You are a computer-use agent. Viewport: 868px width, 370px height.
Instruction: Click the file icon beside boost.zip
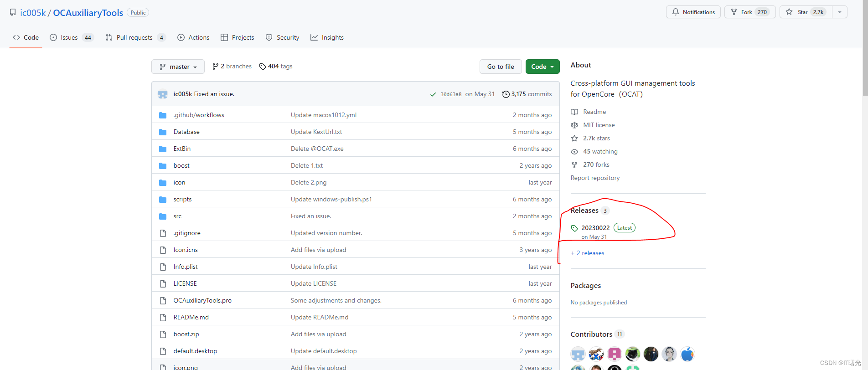tap(163, 334)
